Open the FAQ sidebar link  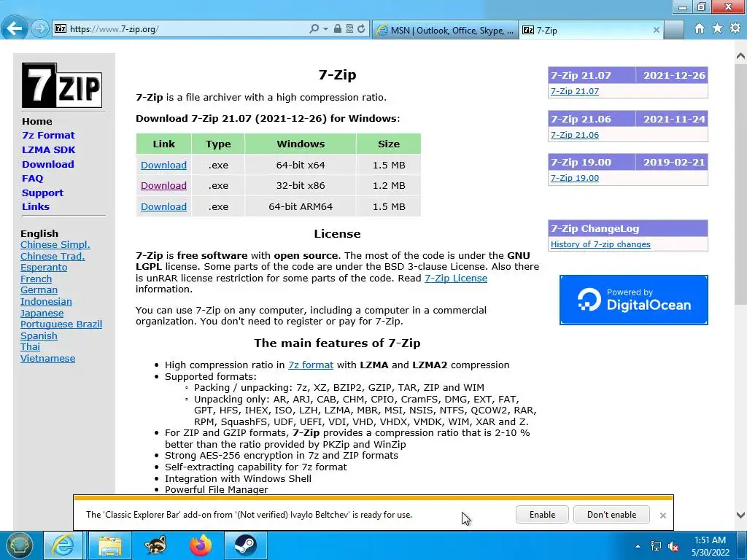point(32,178)
